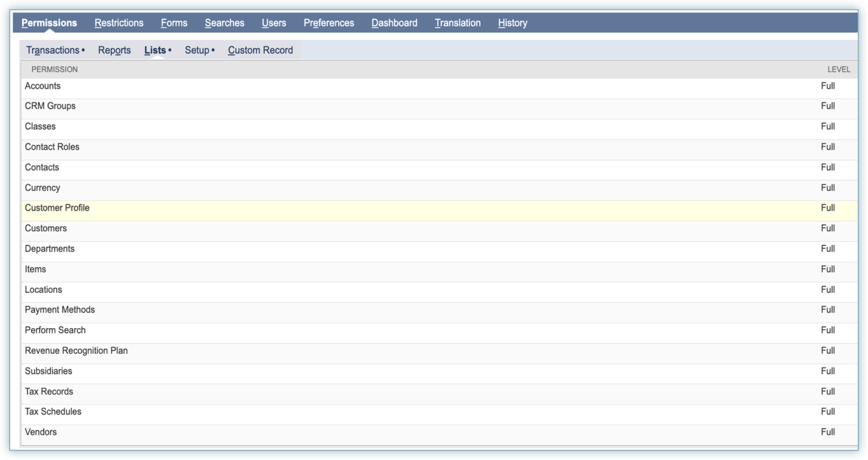Open the Searches tab

point(224,23)
